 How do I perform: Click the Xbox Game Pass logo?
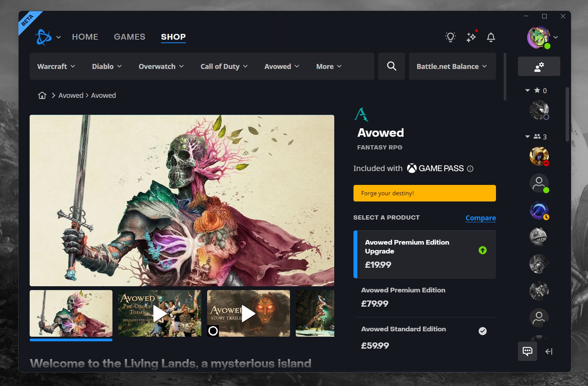pyautogui.click(x=436, y=168)
